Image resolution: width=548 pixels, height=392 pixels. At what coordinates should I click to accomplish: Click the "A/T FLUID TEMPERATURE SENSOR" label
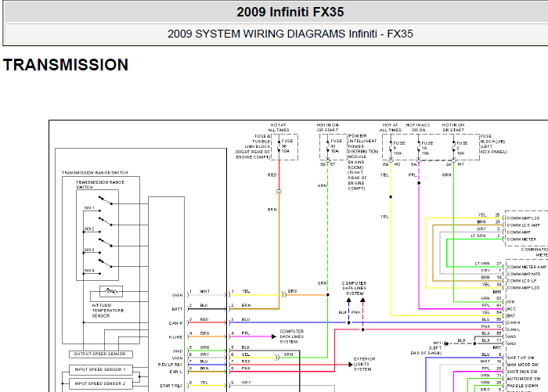pos(108,311)
